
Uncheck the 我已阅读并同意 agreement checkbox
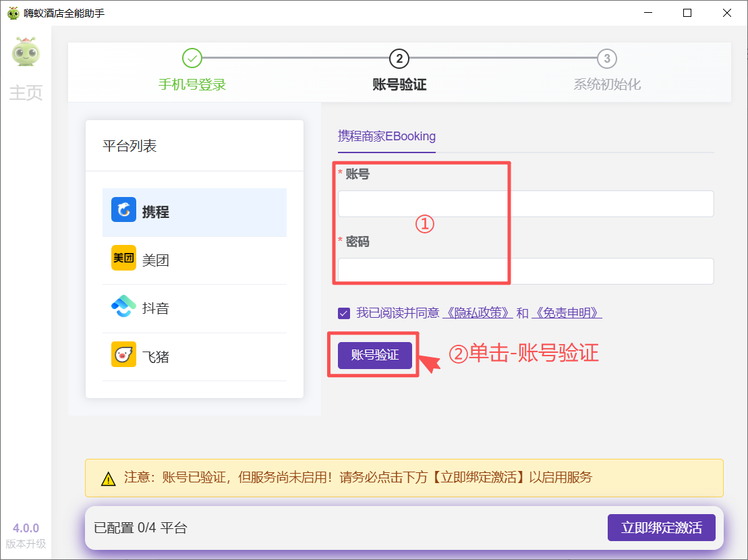click(x=344, y=312)
